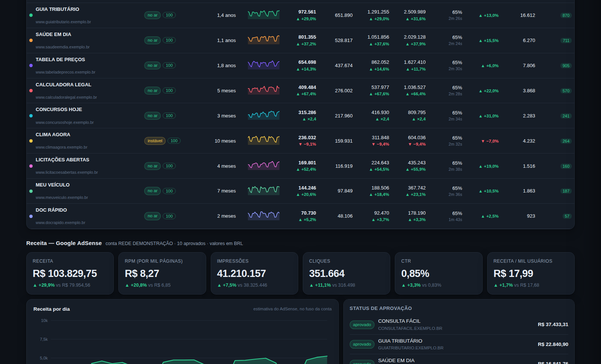The width and height of the screenshot is (601, 364).
Task: Open the Receita summary card
Action: [x=70, y=273]
